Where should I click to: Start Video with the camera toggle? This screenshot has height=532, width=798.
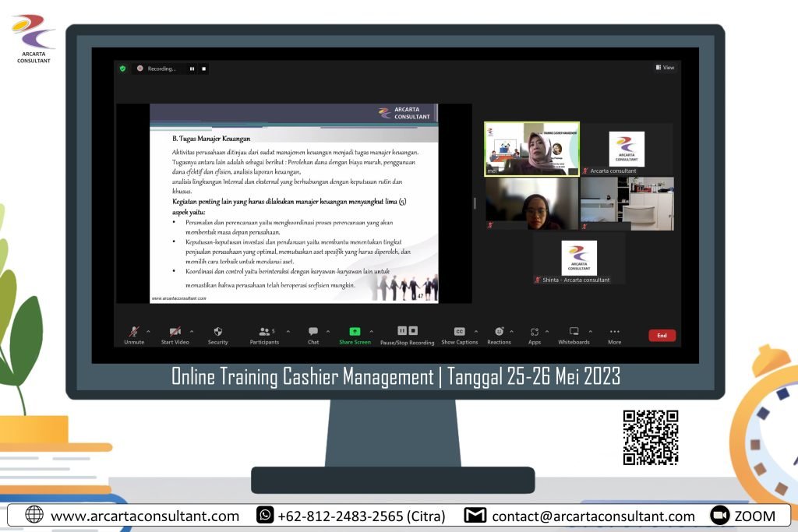tap(175, 332)
